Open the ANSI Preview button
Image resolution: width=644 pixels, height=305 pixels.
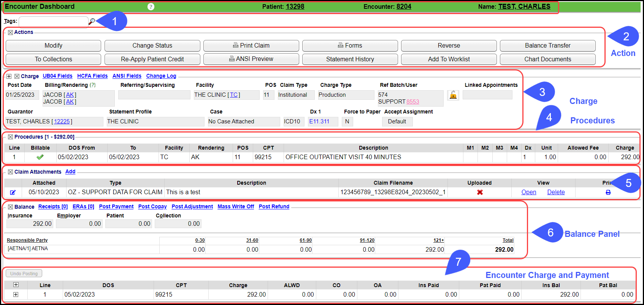pos(251,59)
